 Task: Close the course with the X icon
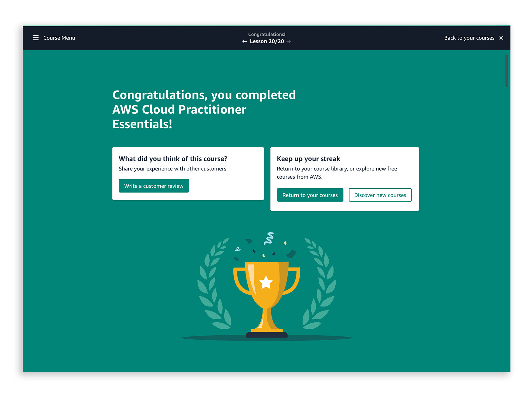tap(501, 38)
